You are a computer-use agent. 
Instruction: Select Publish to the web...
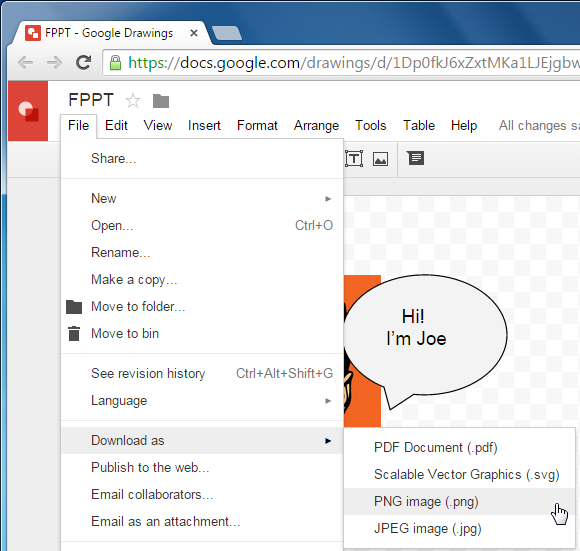202,467
